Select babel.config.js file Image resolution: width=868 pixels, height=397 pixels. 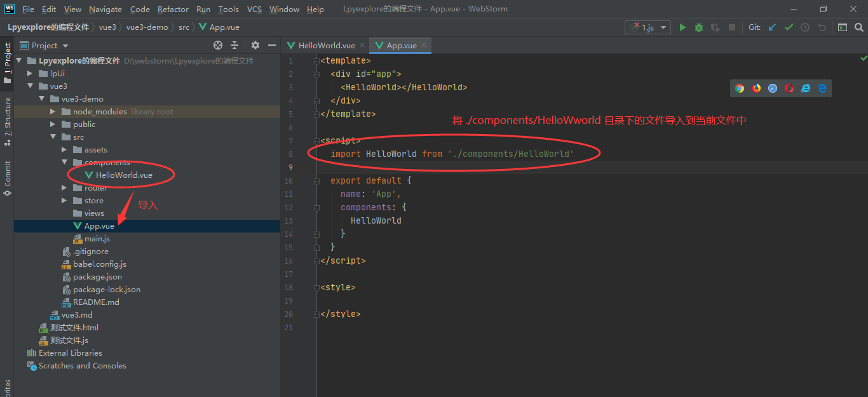click(99, 264)
